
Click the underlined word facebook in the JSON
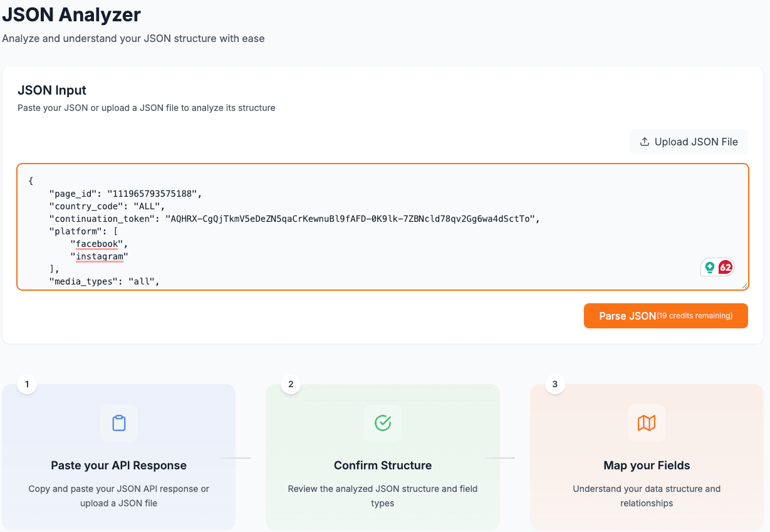(x=97, y=244)
